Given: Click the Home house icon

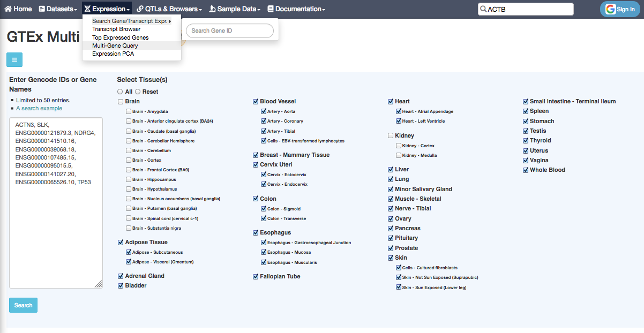Looking at the screenshot, I should [8, 9].
